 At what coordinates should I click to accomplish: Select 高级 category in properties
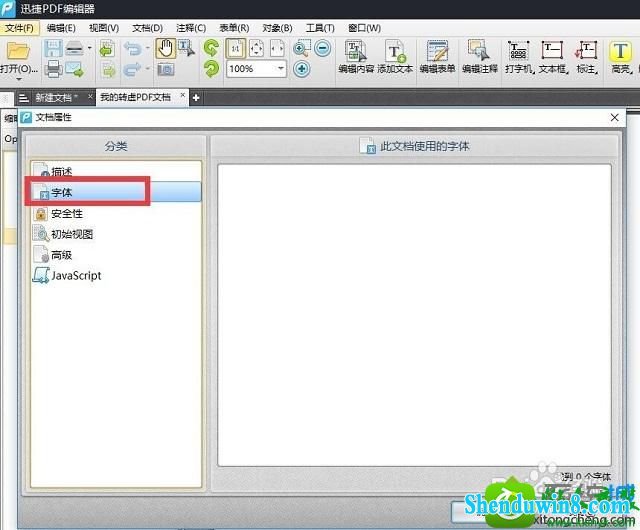[x=116, y=255]
